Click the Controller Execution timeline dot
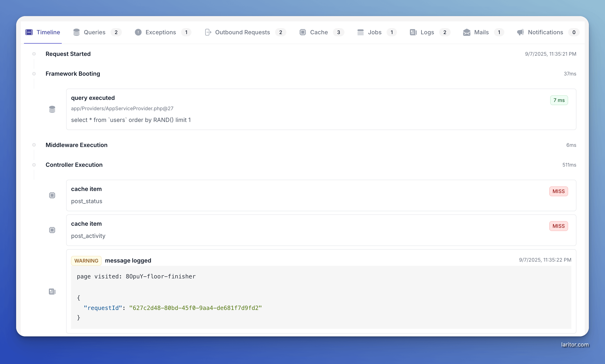The width and height of the screenshot is (605, 364). pos(34,165)
